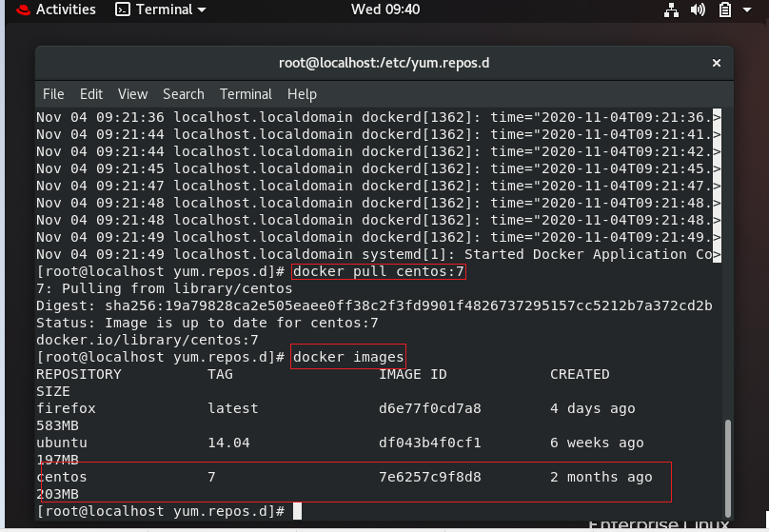Click the 14.04 tag value
This screenshot has height=532, width=769.
[228, 443]
